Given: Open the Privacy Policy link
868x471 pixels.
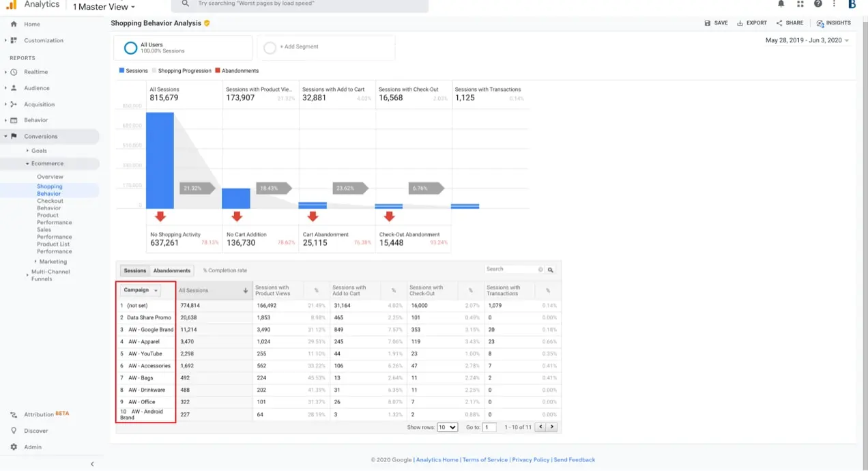Looking at the screenshot, I should (530, 460).
